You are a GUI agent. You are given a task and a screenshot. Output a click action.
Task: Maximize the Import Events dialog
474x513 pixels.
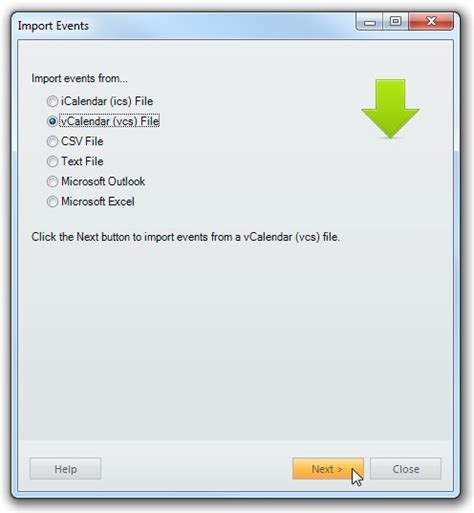point(395,22)
